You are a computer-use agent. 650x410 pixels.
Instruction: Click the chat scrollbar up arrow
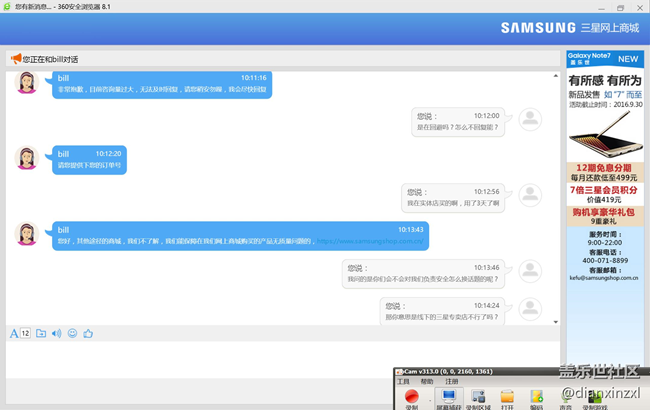[x=555, y=75]
